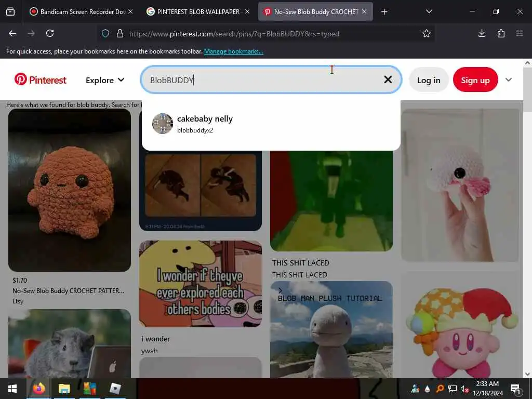
Task: Click the Firefox taskbar icon
Action: click(39, 389)
